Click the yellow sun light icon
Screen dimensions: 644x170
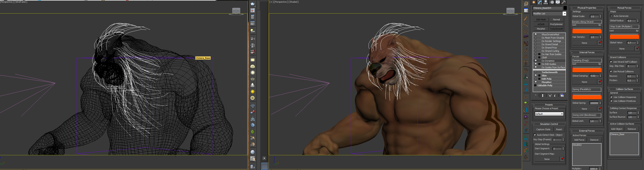coord(252,92)
